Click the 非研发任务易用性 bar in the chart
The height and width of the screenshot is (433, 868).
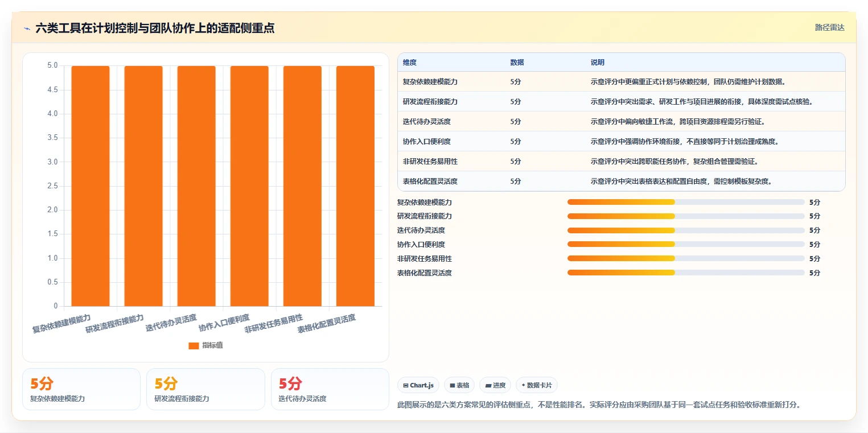tap(302, 186)
